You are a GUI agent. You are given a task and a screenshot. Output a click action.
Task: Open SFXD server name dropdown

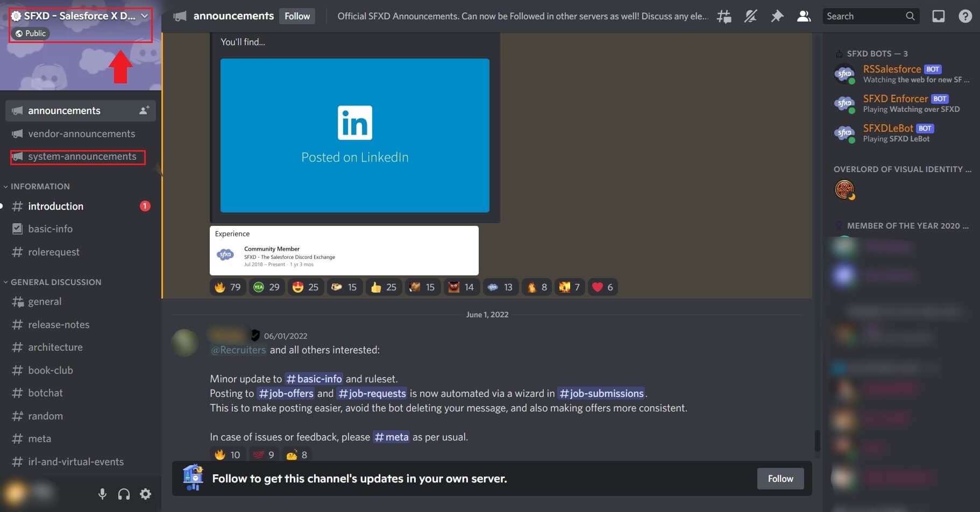pyautogui.click(x=81, y=16)
